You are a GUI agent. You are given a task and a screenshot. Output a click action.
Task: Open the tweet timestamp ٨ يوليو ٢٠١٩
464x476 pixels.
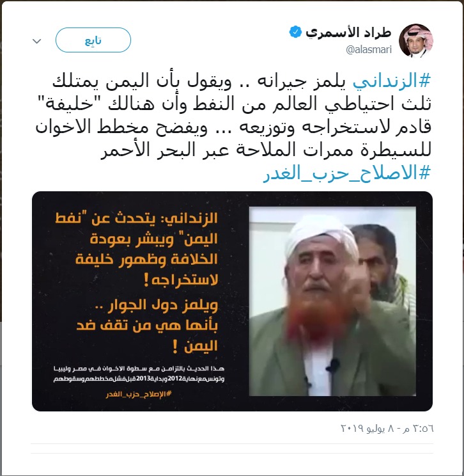[387, 429]
